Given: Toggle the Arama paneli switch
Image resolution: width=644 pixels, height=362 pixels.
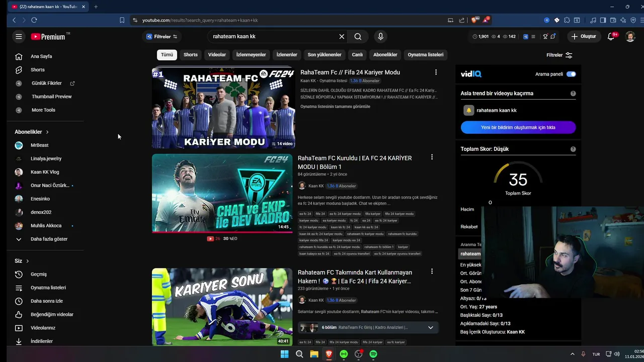Looking at the screenshot, I should click(571, 74).
